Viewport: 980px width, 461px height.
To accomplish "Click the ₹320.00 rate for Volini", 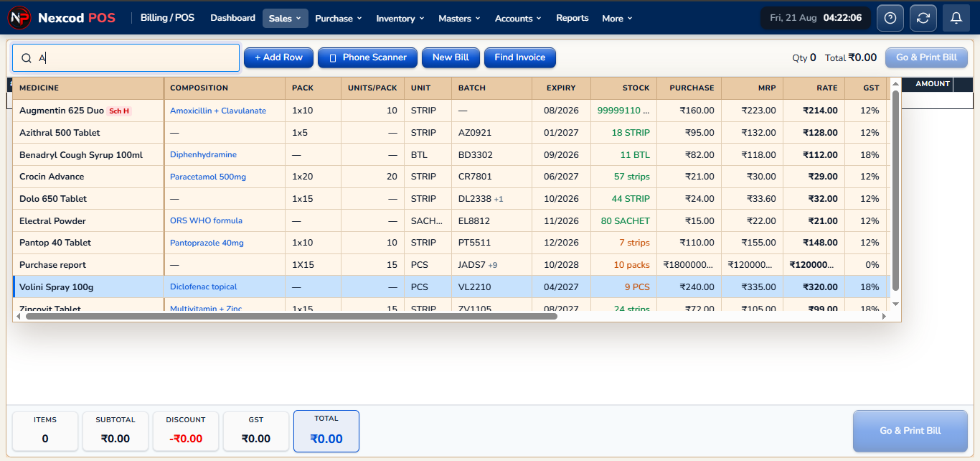I will (820, 287).
